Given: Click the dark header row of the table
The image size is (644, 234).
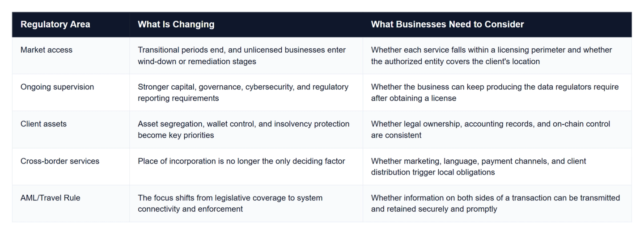Looking at the screenshot, I should 322,25.
